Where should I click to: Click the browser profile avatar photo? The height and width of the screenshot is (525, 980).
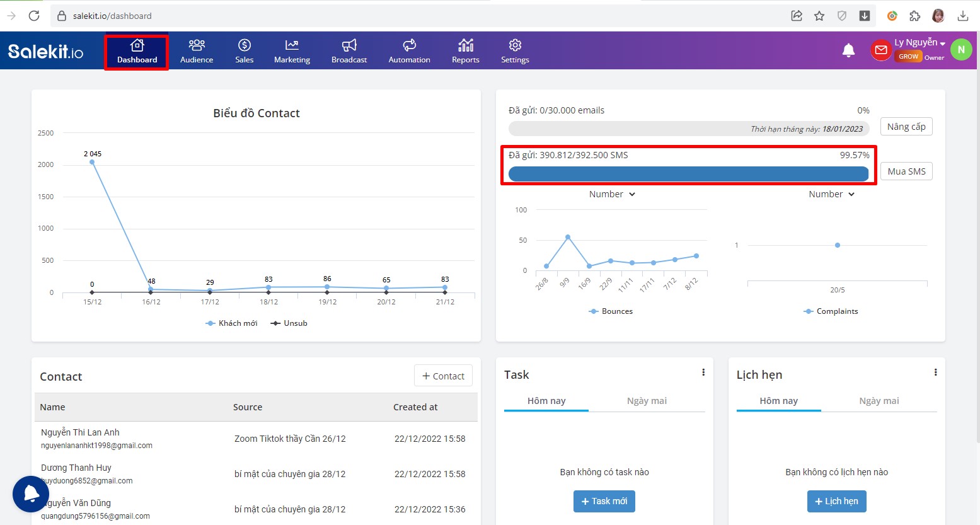pyautogui.click(x=938, y=16)
